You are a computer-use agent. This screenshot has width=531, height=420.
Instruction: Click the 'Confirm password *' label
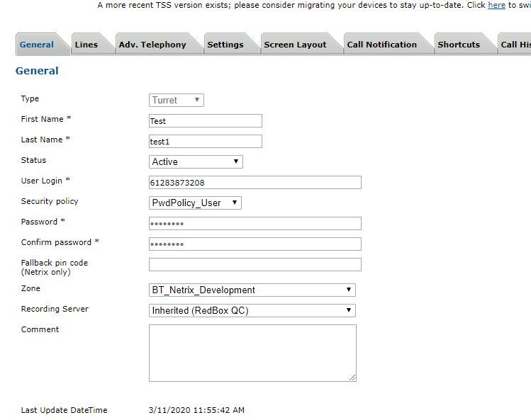tap(60, 242)
